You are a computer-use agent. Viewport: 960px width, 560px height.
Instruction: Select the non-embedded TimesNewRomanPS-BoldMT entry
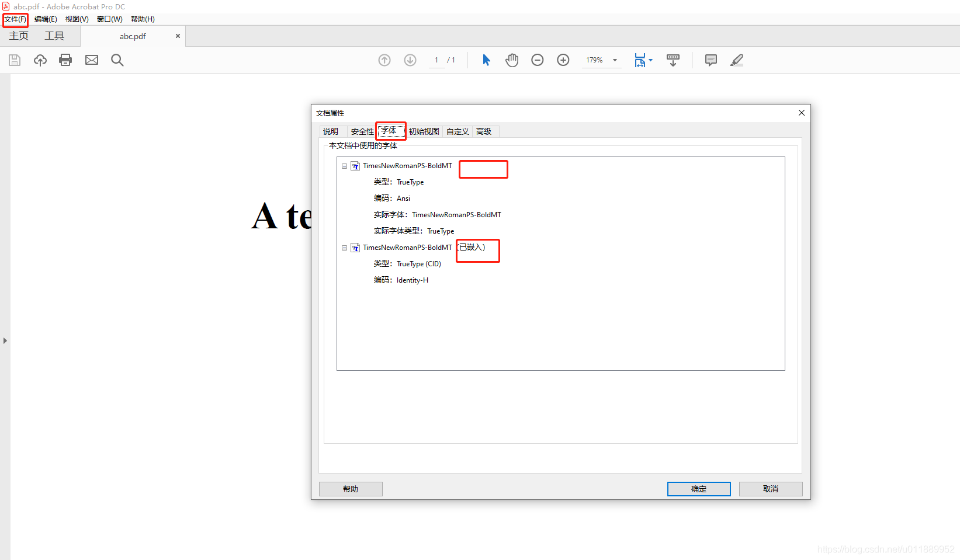(407, 166)
